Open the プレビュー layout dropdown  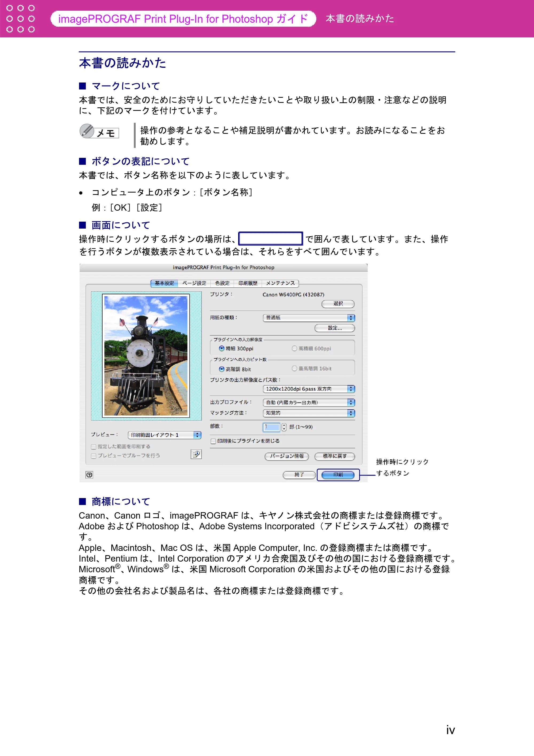(x=164, y=435)
